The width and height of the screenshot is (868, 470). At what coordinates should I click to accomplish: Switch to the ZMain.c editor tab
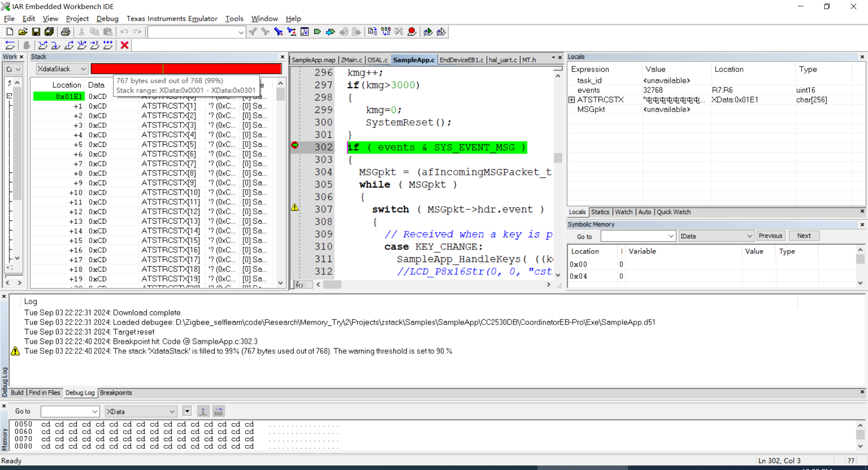click(x=351, y=60)
